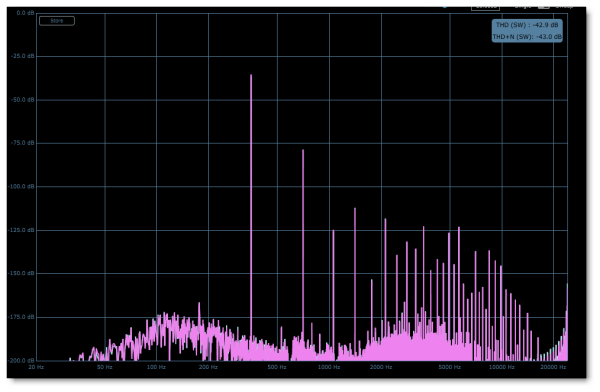The height and width of the screenshot is (392, 600).
Task: Click the 50 Hz frequency label
Action: pos(104,367)
